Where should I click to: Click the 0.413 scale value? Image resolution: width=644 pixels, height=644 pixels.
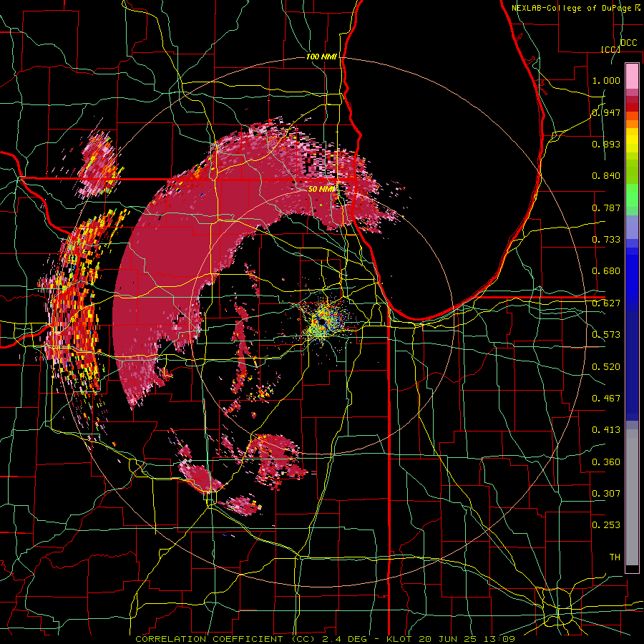click(x=606, y=430)
